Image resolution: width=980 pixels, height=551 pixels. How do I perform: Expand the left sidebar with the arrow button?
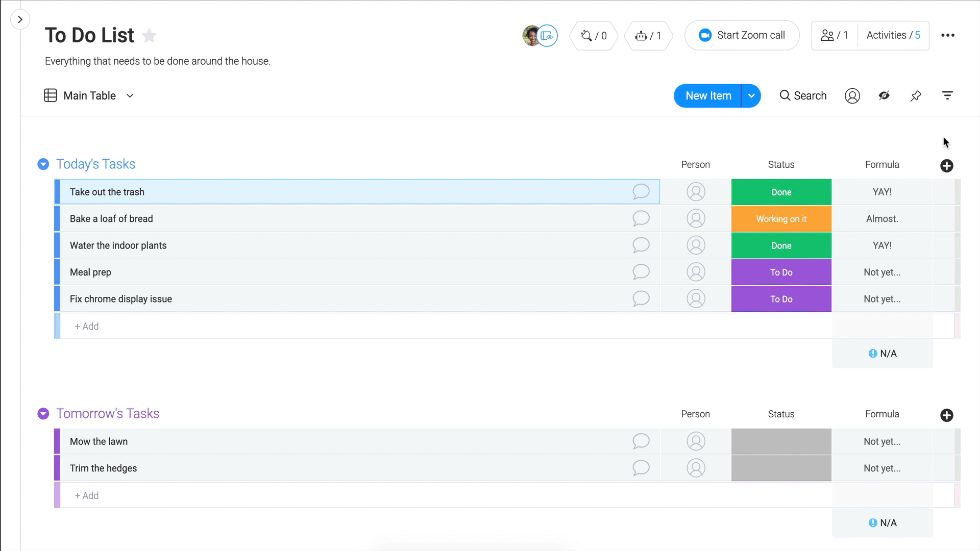click(x=20, y=19)
